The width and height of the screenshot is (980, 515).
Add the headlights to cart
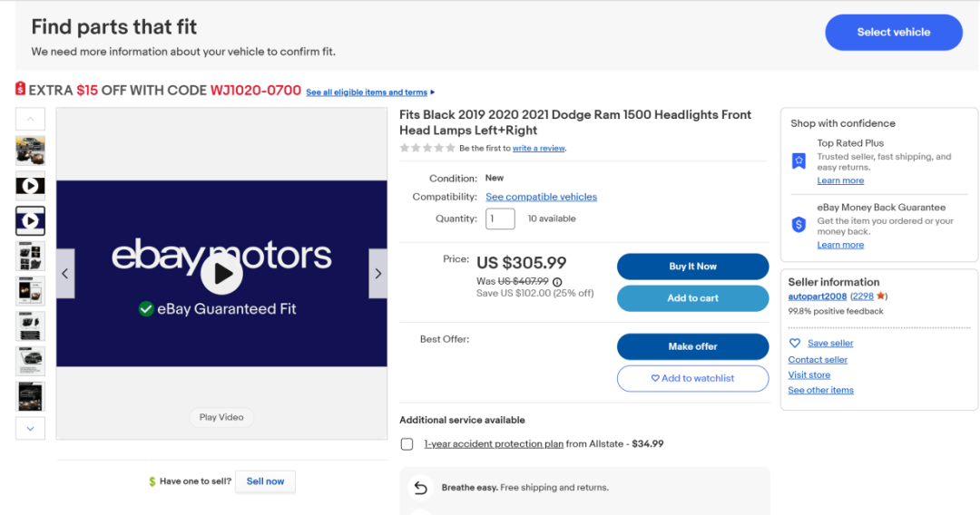(692, 298)
